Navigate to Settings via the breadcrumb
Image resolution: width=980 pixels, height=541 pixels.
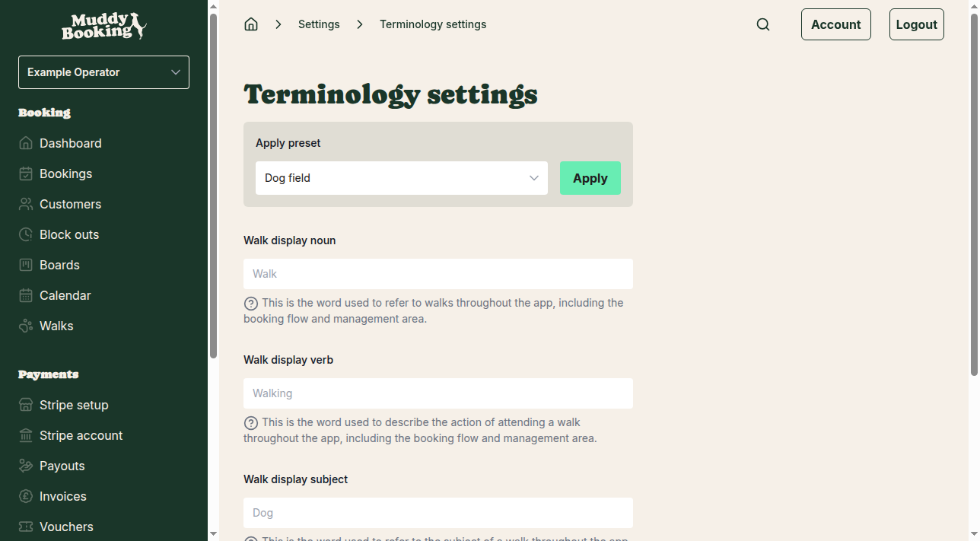pos(319,24)
